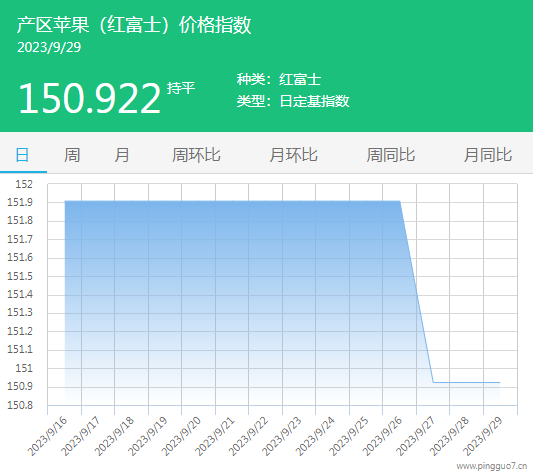Click the 2023/9/27 x-axis date label

pyautogui.click(x=415, y=436)
